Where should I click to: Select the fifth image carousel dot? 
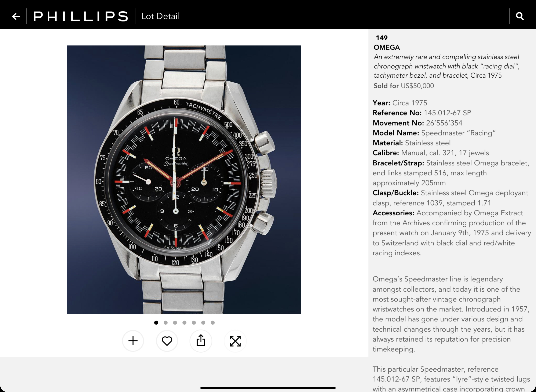[x=194, y=322]
